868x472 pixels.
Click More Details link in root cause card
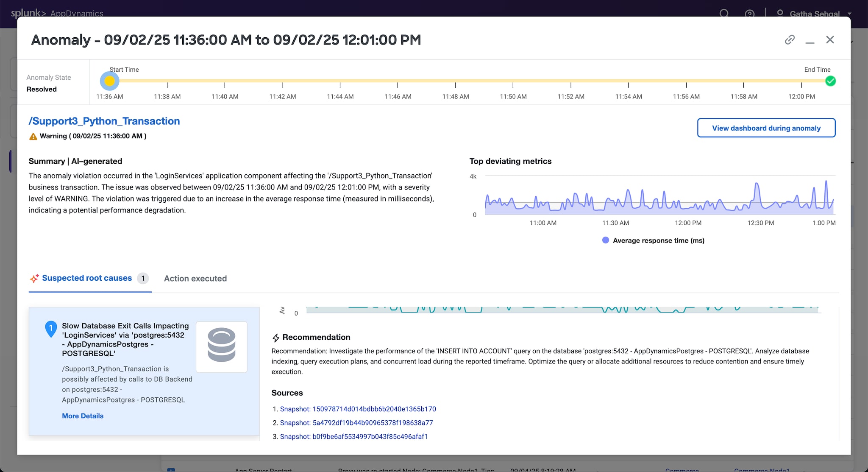pos(83,416)
